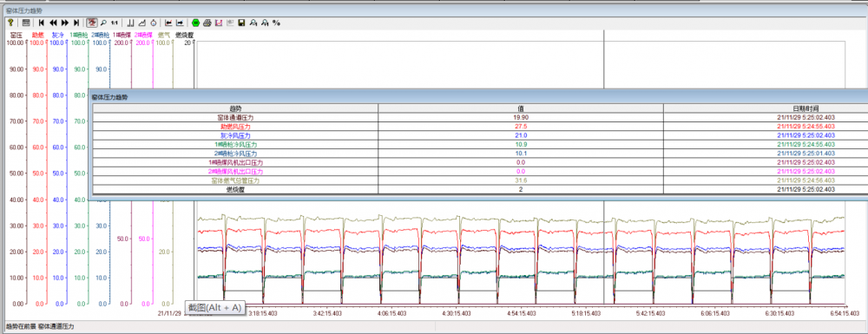Viewport: 868px width, 334px height.
Task: Click the 3:18:15.403 time axis label
Action: point(262,313)
